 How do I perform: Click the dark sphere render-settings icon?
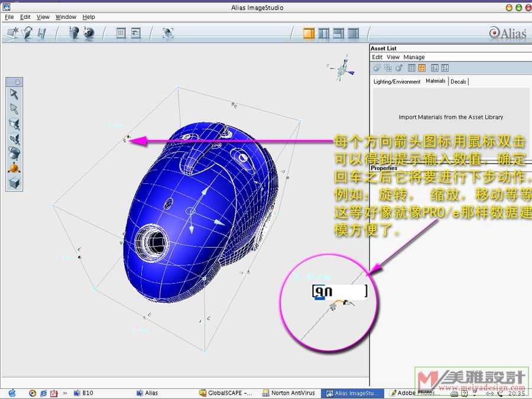89,33
